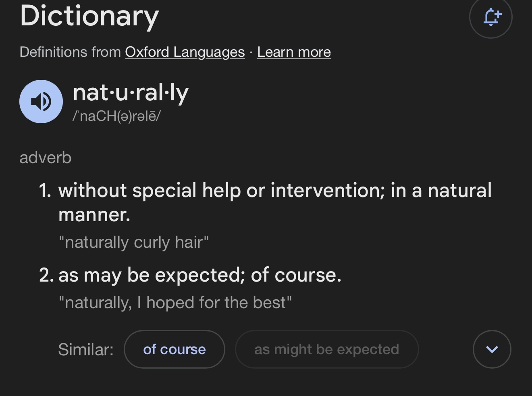The width and height of the screenshot is (532, 396).
Task: Select the "as might be expected" chip
Action: tap(327, 349)
